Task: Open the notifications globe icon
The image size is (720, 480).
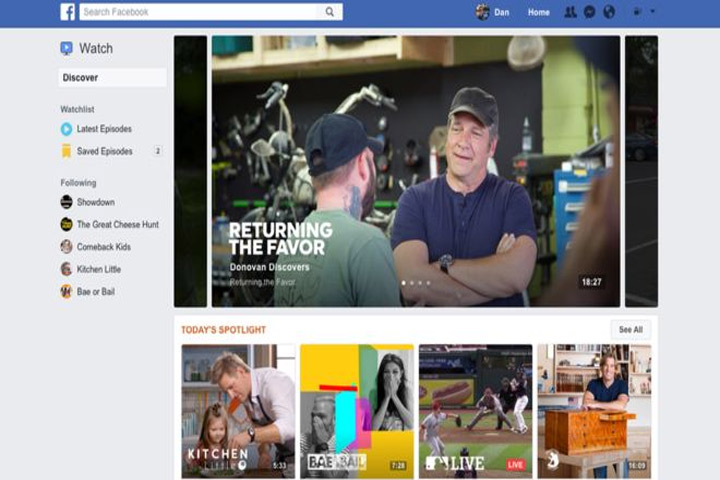Action: (609, 12)
